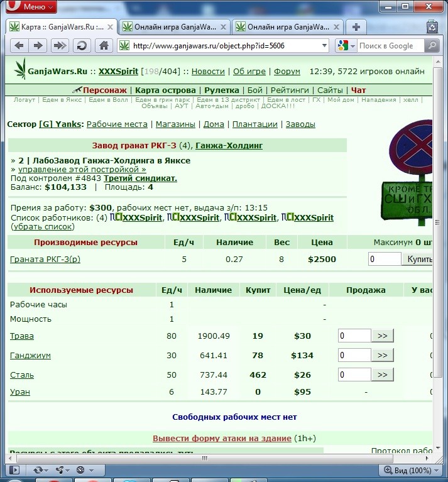
Task: Reload the page with the refresh icon
Action: point(82,46)
